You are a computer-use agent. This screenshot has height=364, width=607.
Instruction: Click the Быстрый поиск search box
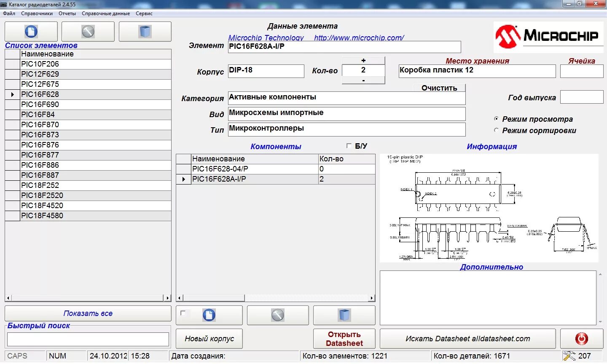(88, 339)
